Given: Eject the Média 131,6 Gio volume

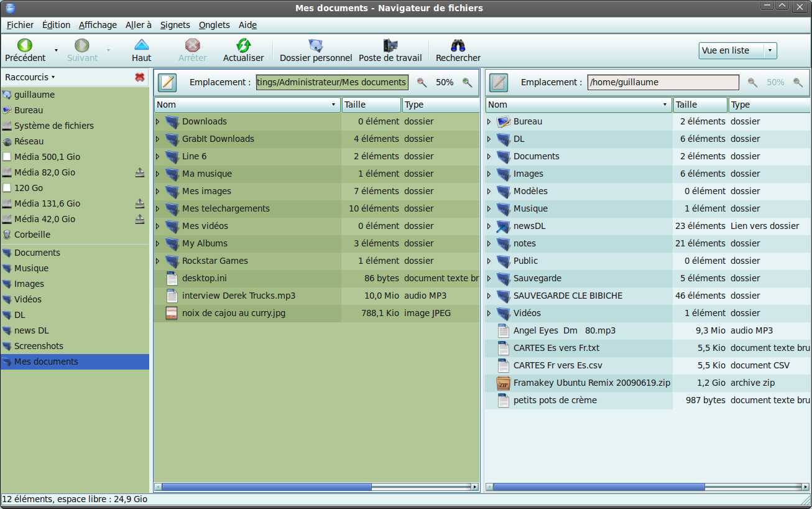Looking at the screenshot, I should [x=140, y=203].
